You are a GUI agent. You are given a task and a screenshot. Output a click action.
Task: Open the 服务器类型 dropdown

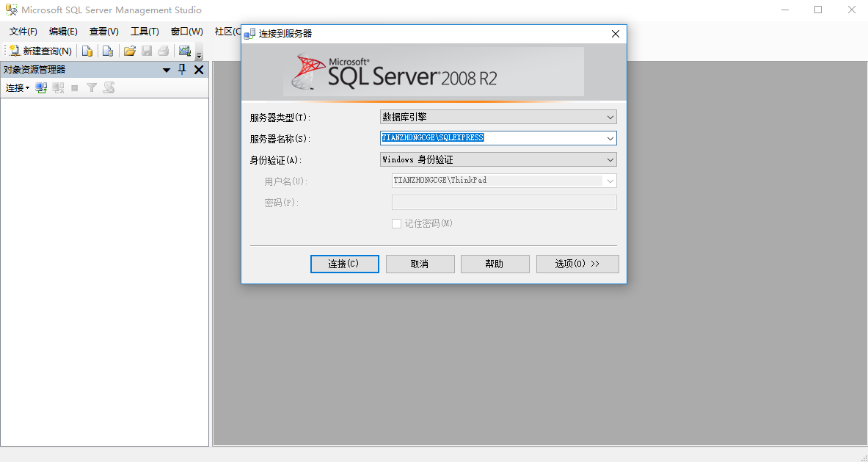coord(498,117)
